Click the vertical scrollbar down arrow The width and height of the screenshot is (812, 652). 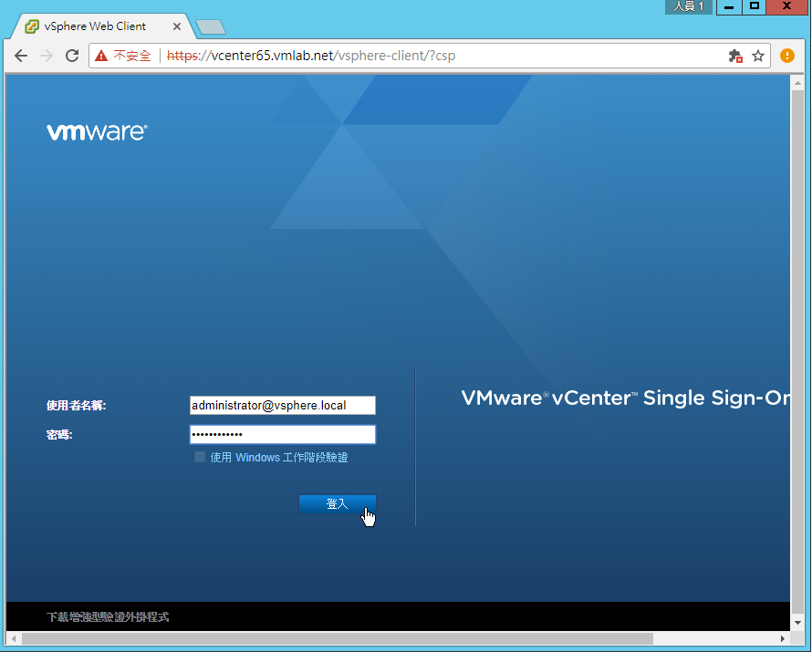tap(797, 623)
